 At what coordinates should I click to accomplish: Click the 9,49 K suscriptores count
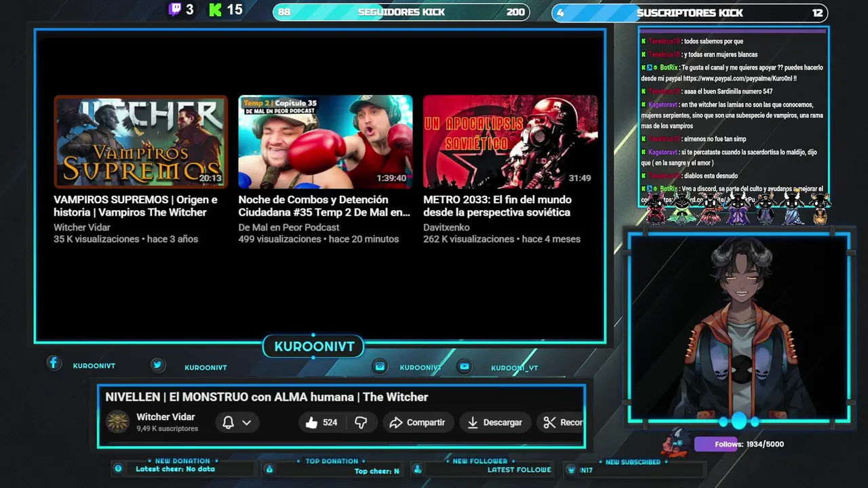point(167,428)
